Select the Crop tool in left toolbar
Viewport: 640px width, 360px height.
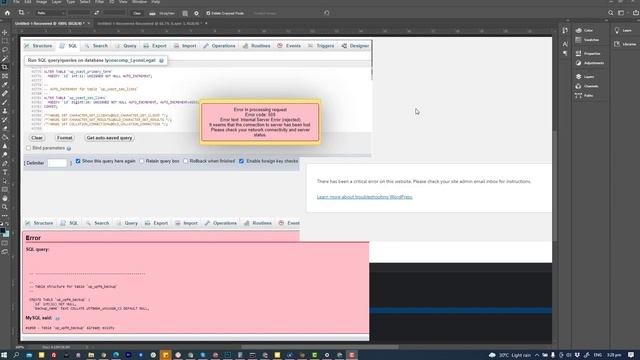pyautogui.click(x=5, y=67)
